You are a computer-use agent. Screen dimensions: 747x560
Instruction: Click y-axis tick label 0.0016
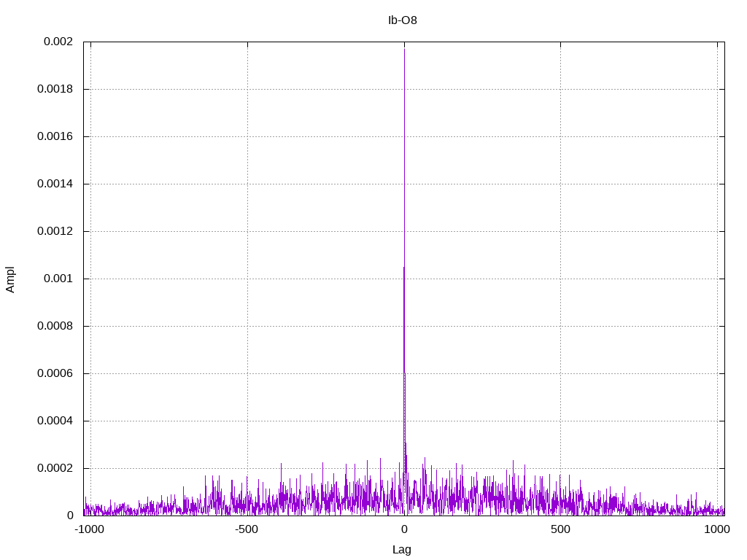pyautogui.click(x=55, y=136)
